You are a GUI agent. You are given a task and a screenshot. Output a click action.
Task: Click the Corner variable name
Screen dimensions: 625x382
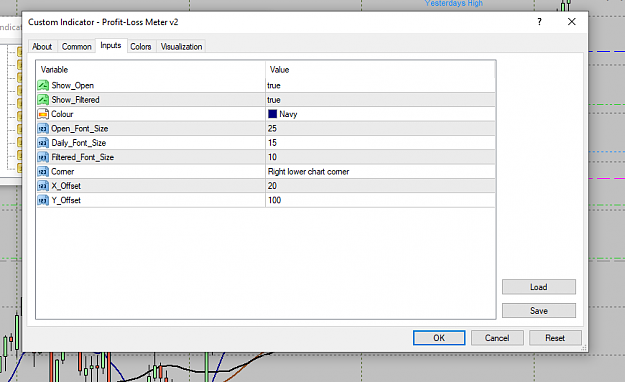pos(63,171)
